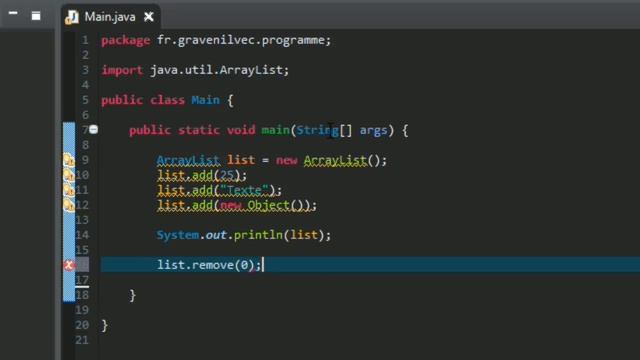The width and height of the screenshot is (640, 360).
Task: Click the 'args' parameter name
Action: (x=373, y=131)
